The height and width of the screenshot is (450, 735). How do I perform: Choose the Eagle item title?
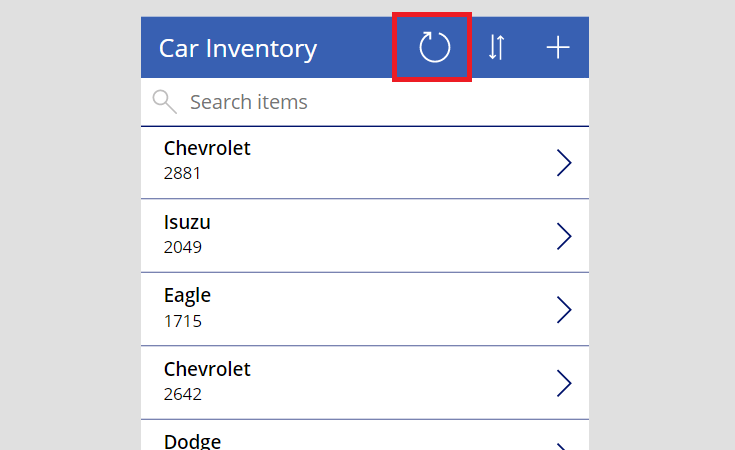[187, 296]
